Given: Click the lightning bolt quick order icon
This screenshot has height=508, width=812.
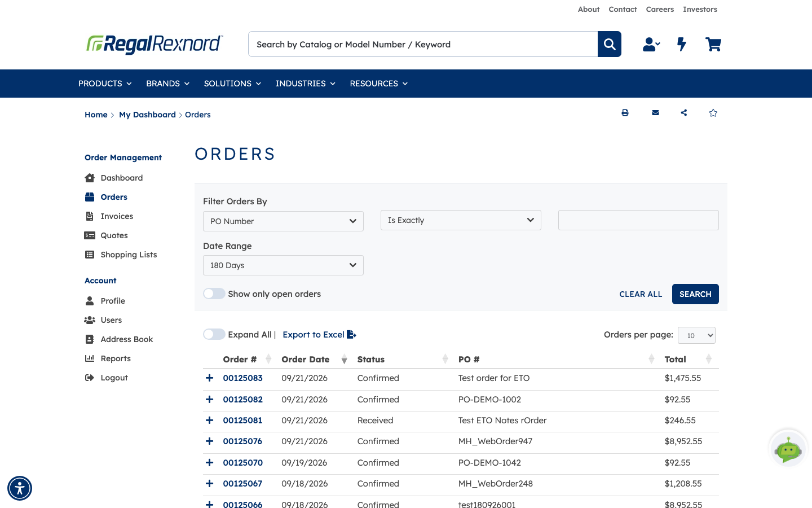Looking at the screenshot, I should tap(682, 44).
